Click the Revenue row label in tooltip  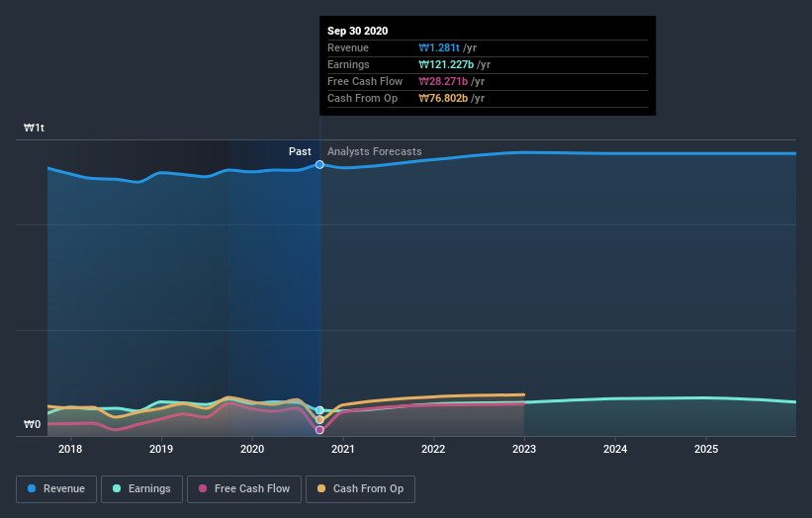pyautogui.click(x=348, y=47)
